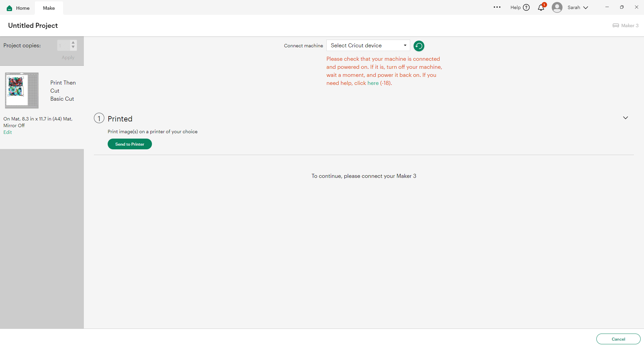The height and width of the screenshot is (349, 644).
Task: Click the 'Connect machine' label
Action: (304, 46)
